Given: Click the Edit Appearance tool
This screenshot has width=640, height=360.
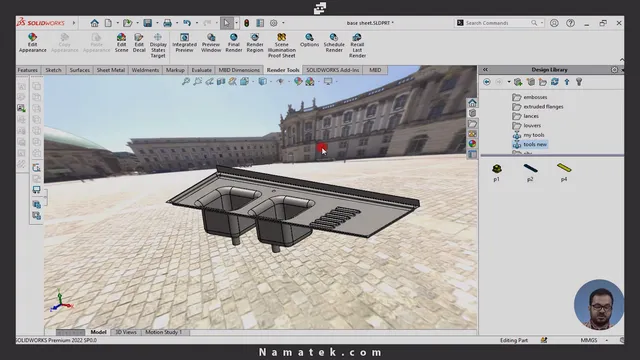Looking at the screenshot, I should coord(32,43).
